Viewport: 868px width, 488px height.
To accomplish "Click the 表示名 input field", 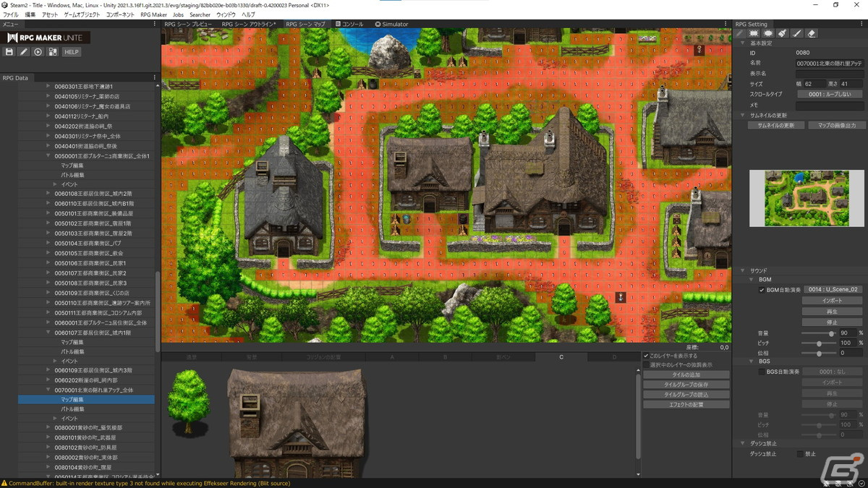I will coord(830,74).
